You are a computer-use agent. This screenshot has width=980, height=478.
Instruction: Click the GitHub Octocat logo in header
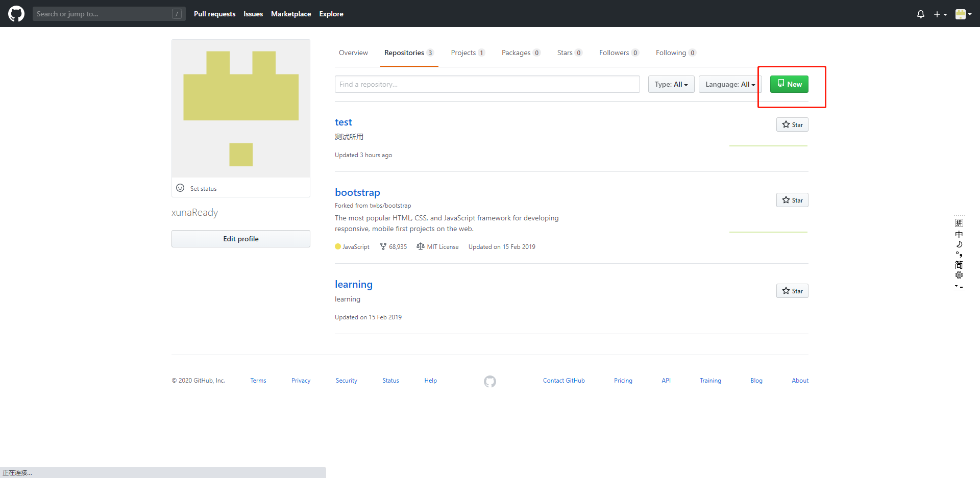(16, 14)
